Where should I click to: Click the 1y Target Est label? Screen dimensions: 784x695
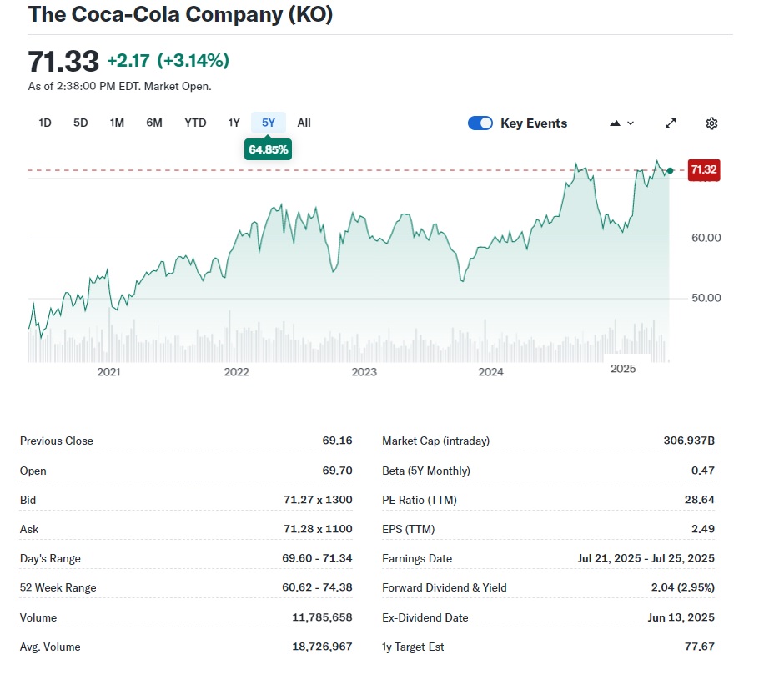pos(413,647)
